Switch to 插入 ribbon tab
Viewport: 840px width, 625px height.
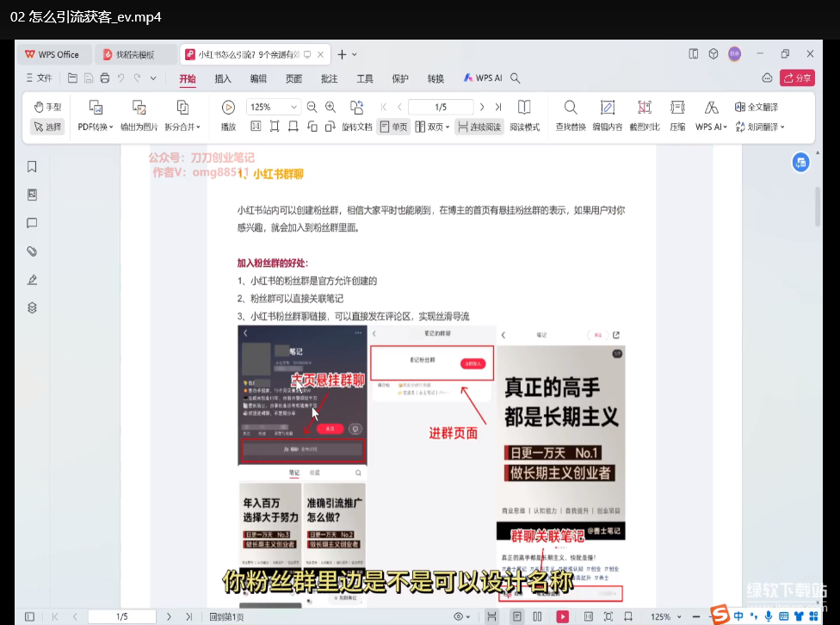223,78
